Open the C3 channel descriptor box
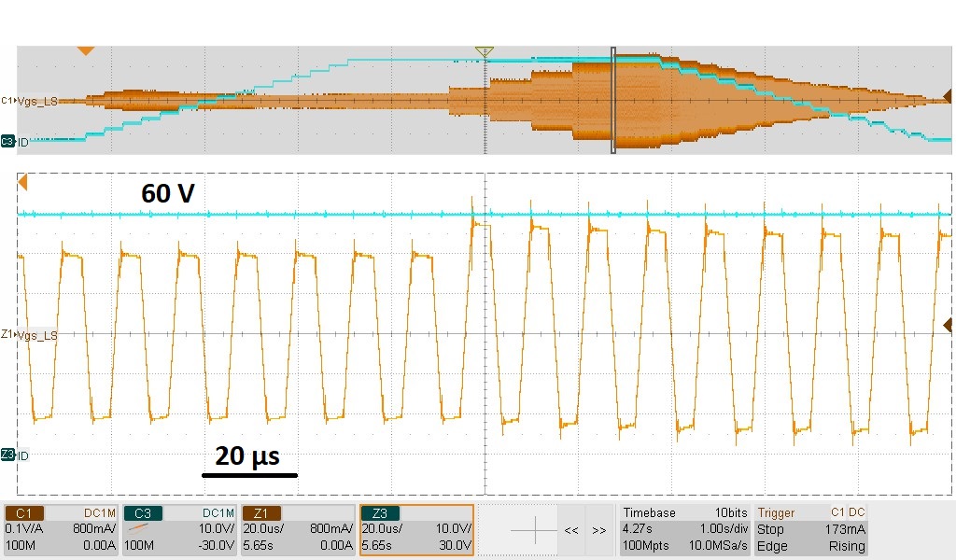956x560 pixels. click(179, 529)
